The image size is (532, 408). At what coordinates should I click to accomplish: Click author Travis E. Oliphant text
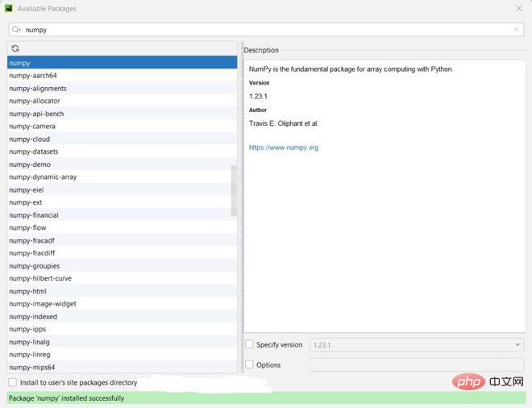(284, 123)
